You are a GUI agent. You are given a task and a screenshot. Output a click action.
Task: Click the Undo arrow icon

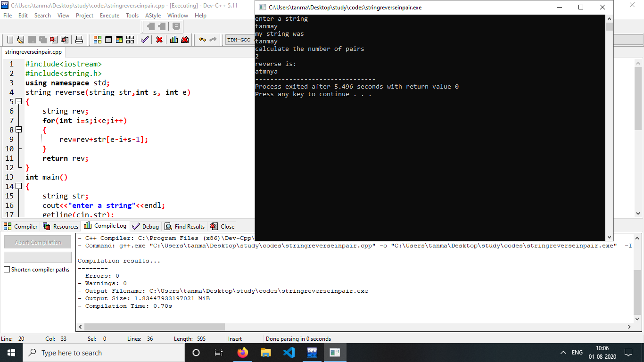pos(202,40)
